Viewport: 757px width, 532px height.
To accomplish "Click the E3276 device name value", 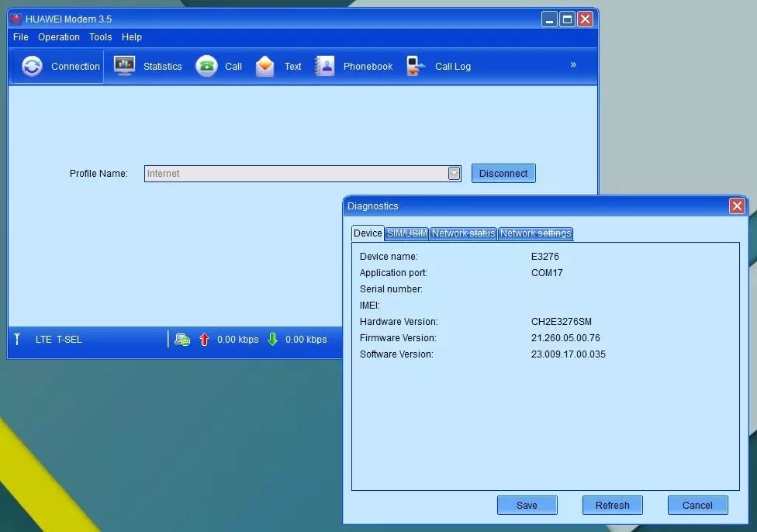I will (x=545, y=257).
